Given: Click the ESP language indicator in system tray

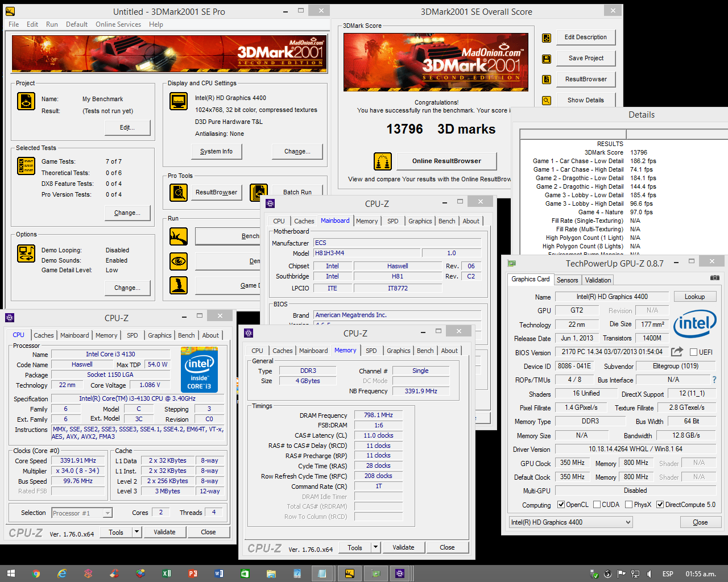Looking at the screenshot, I should click(668, 574).
